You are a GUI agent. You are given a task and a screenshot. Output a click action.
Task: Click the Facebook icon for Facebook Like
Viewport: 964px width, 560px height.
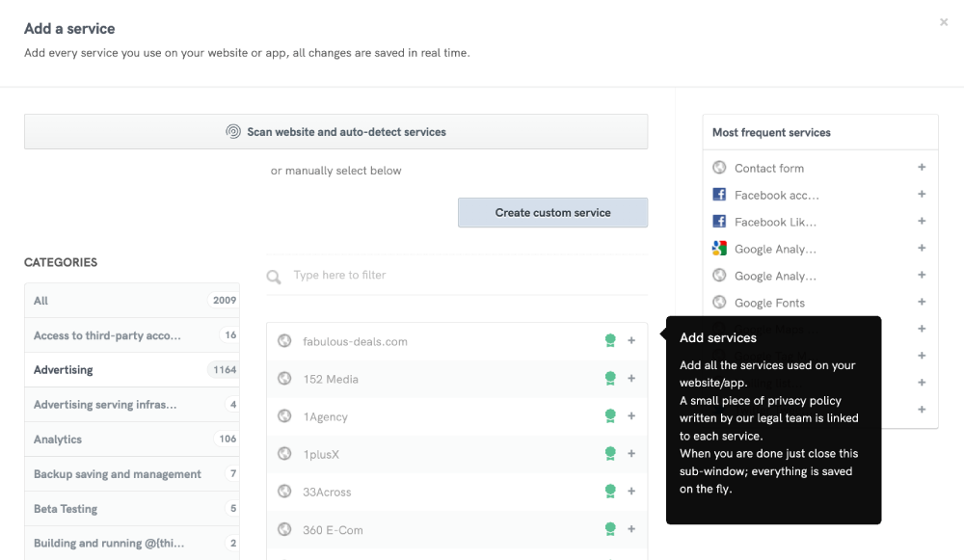coord(719,222)
